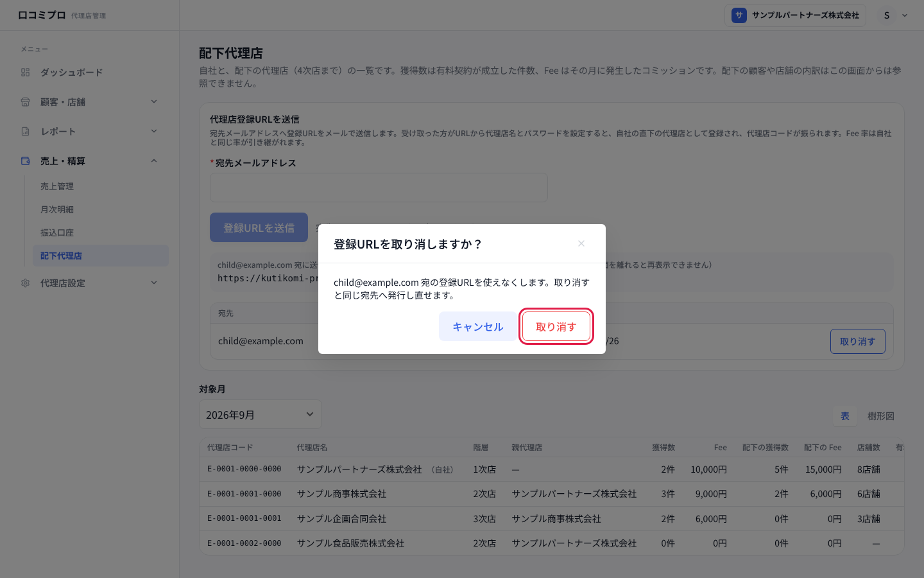Collapse the 売上・精算 section chevron

tap(154, 161)
